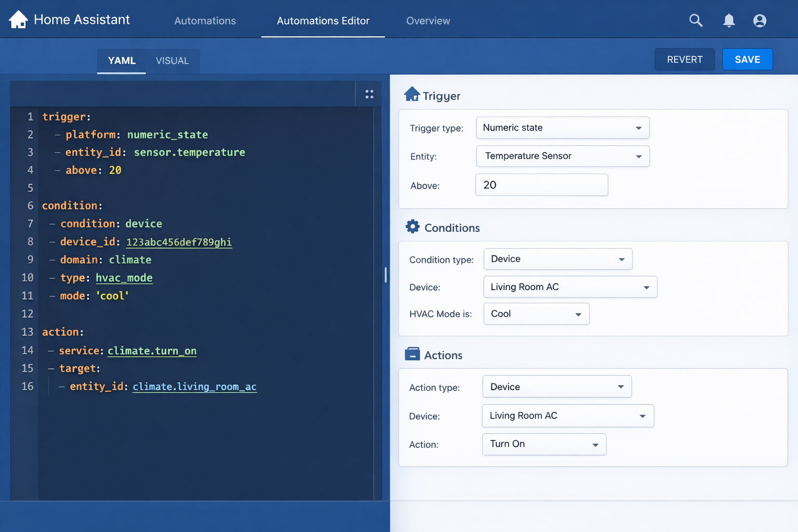Screen dimensions: 798x532
Task: Click the climate.living_room_ac entity link
Action: coord(194,387)
